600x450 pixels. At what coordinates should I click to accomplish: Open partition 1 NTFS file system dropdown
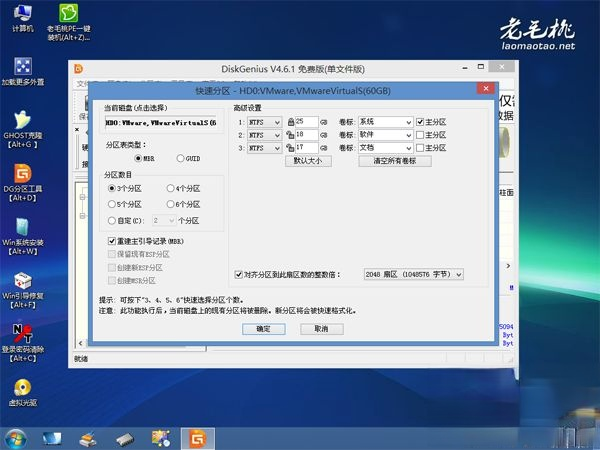(264, 122)
